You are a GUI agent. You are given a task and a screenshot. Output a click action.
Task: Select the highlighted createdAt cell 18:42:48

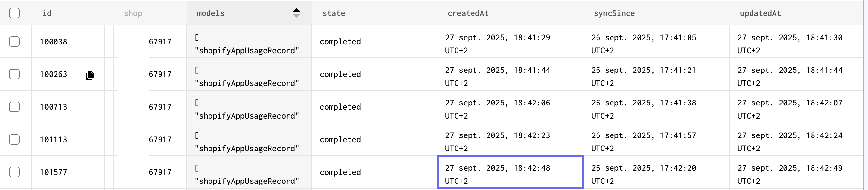[x=510, y=172]
